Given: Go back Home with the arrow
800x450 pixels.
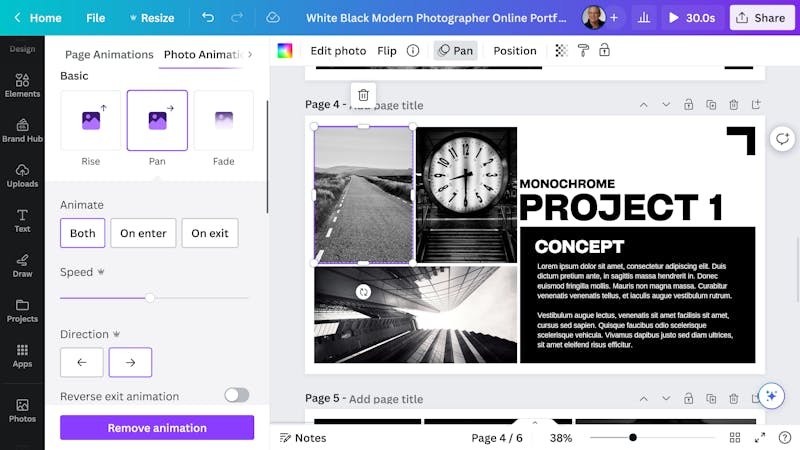Looking at the screenshot, I should pyautogui.click(x=38, y=18).
